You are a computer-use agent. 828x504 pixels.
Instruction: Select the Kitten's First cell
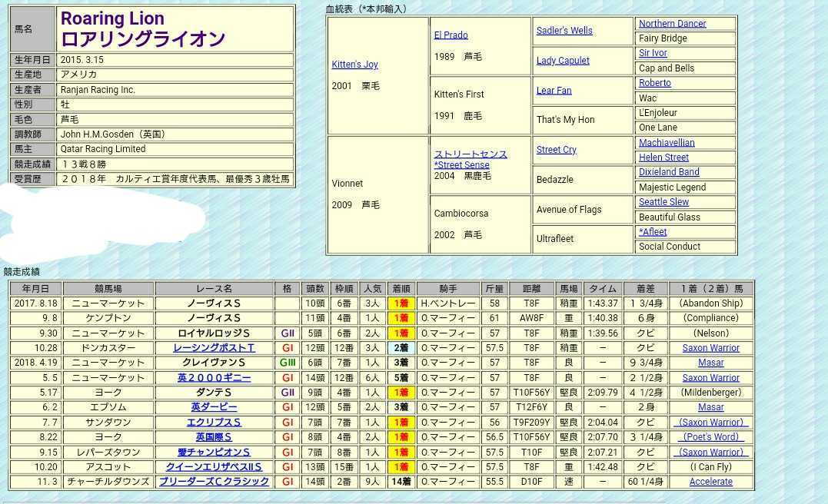[480, 105]
